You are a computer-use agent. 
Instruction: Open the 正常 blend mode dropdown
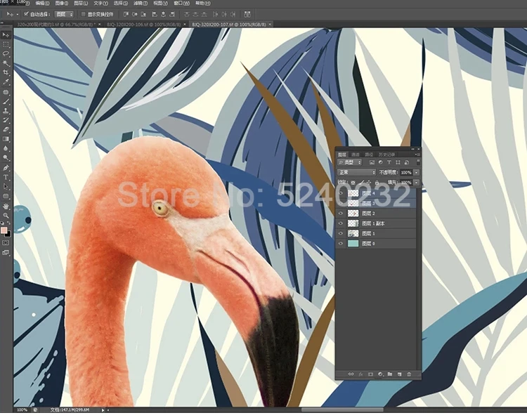[356, 172]
